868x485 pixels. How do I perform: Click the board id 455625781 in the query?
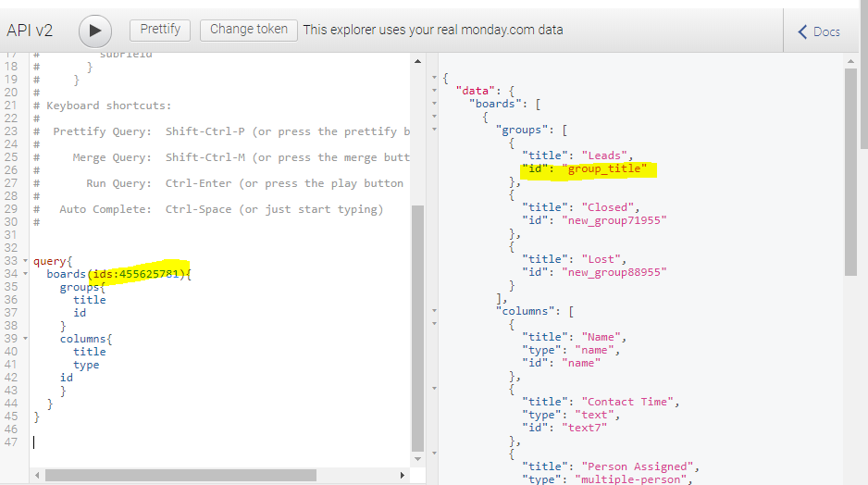[148, 273]
